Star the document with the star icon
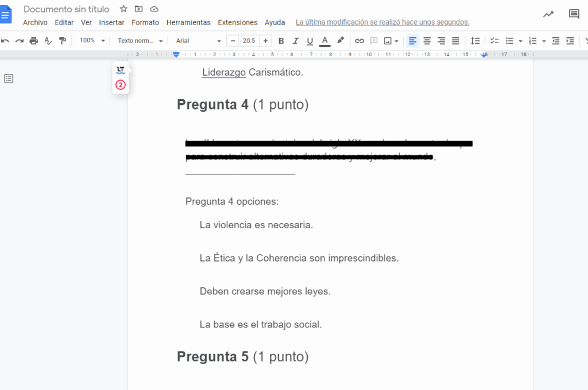 123,9
